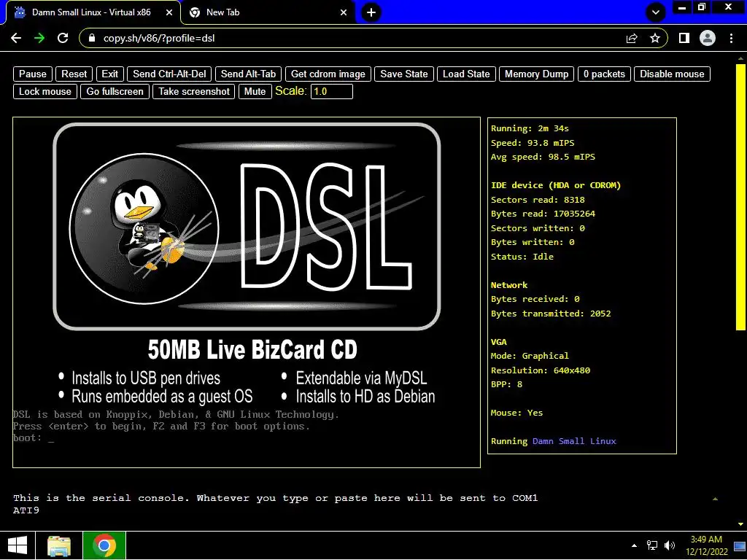Click the emulator boot prompt screen
This screenshot has height=560, width=747.
[247, 292]
